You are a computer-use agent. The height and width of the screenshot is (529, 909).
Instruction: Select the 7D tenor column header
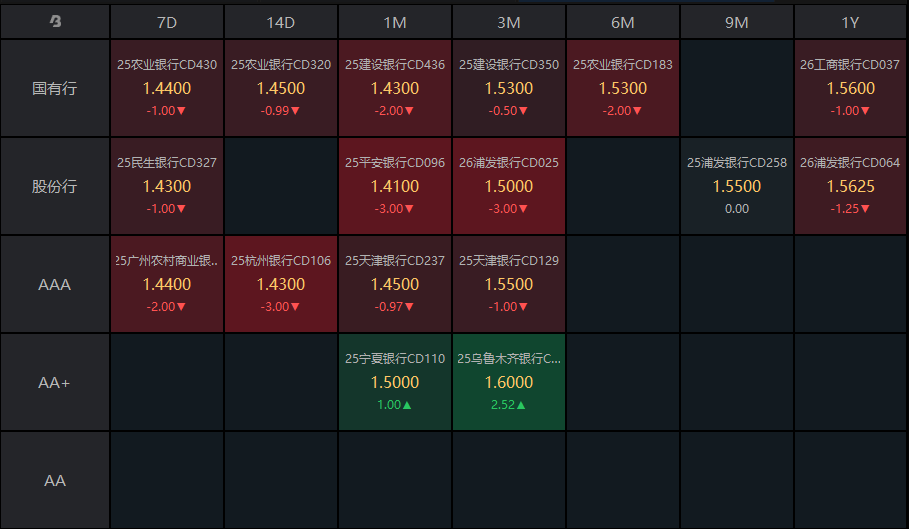coord(167,21)
